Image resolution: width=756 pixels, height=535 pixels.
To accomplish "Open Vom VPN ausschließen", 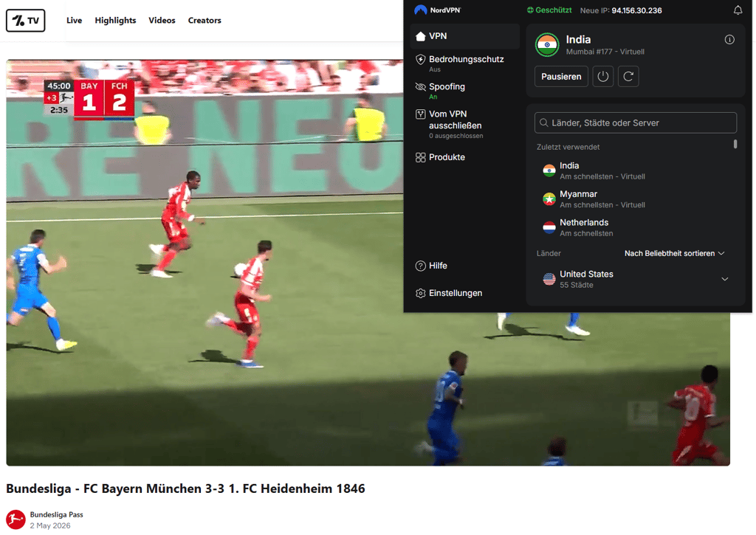I will (465, 125).
